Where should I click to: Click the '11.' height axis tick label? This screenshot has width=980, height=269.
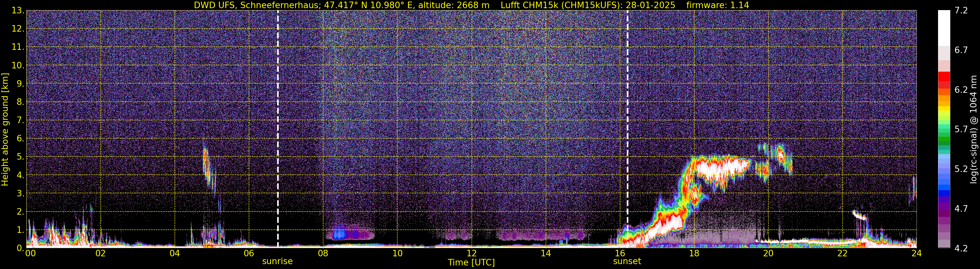point(18,47)
